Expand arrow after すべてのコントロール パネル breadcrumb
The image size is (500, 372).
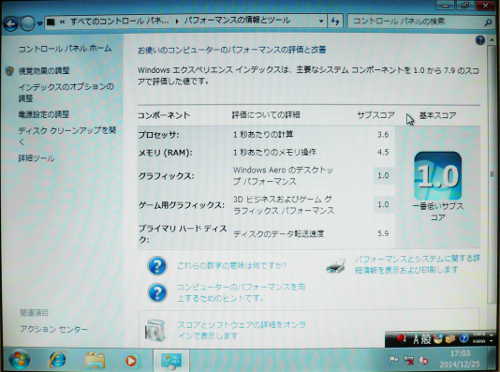(177, 22)
